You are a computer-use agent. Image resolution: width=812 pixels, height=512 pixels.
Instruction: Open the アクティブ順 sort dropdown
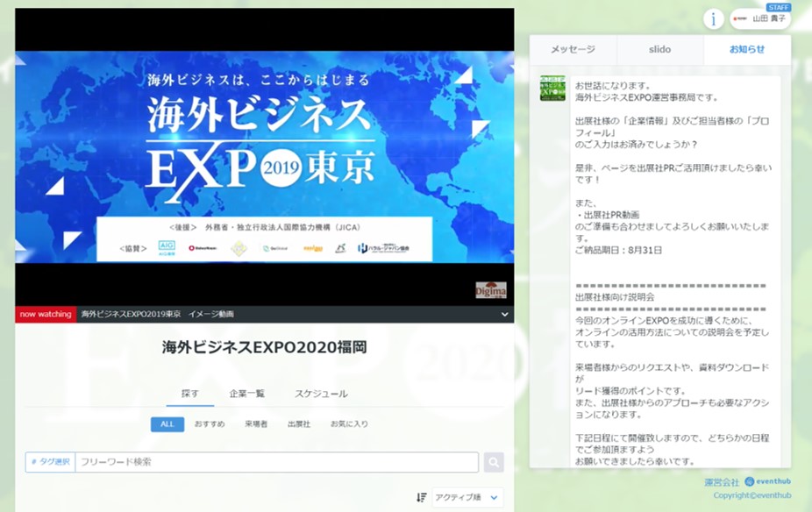tap(467, 497)
